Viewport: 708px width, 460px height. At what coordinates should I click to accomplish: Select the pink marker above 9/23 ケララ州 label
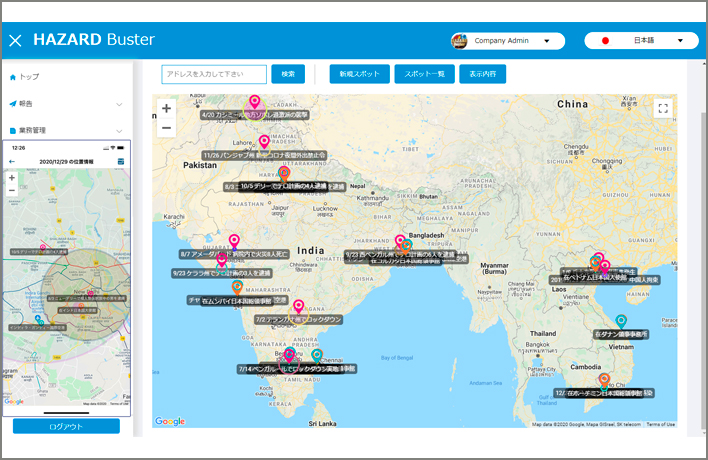pos(221,260)
